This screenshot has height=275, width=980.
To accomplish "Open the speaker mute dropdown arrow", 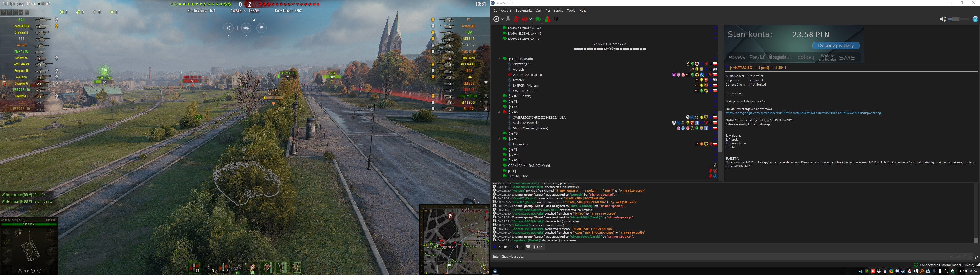I will tap(531, 19).
